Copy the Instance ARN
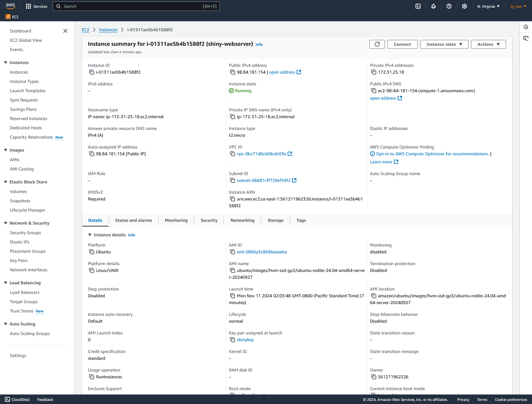Viewport: 532px width, 404px height. click(233, 199)
